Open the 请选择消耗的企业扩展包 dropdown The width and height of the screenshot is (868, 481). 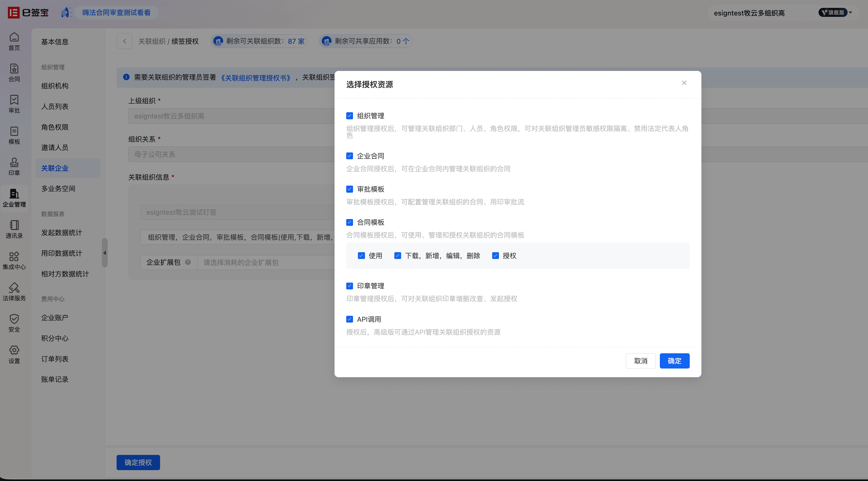point(266,263)
